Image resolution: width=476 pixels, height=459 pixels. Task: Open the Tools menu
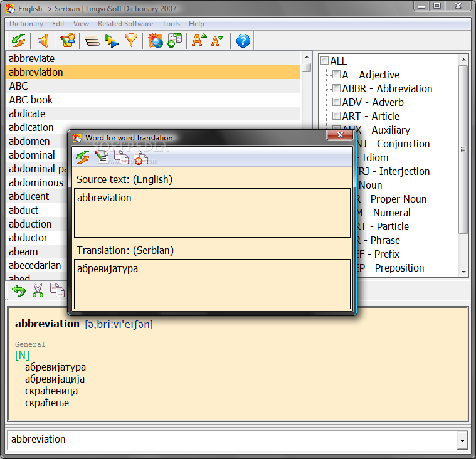click(171, 24)
